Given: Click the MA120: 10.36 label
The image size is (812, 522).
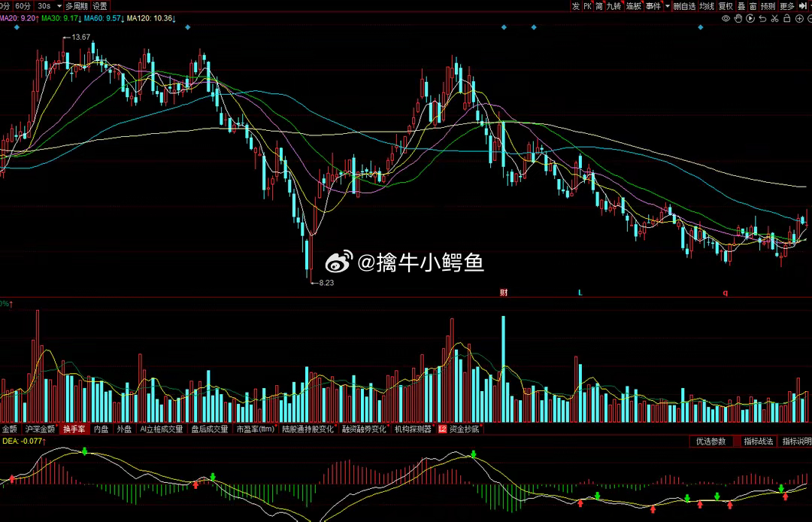Looking at the screenshot, I should [x=151, y=18].
